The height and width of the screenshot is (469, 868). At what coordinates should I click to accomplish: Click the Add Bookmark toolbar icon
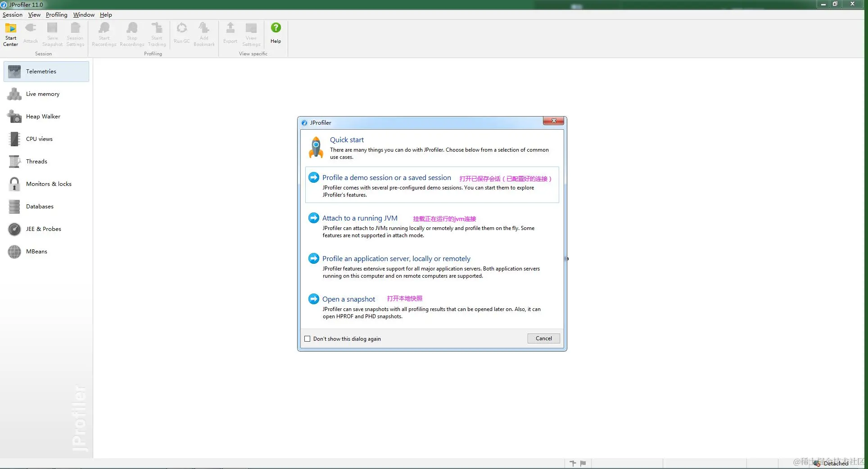click(204, 34)
